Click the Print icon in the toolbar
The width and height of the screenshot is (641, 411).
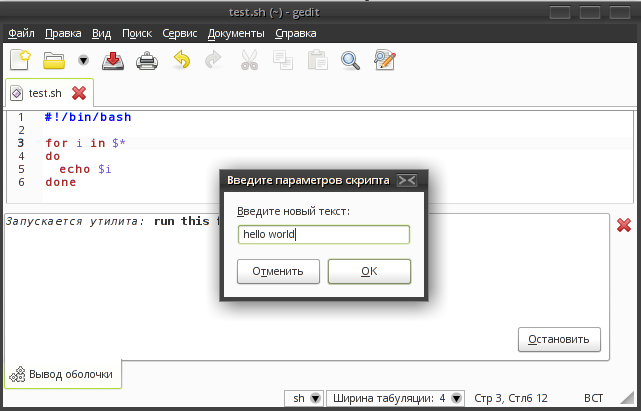tap(147, 61)
